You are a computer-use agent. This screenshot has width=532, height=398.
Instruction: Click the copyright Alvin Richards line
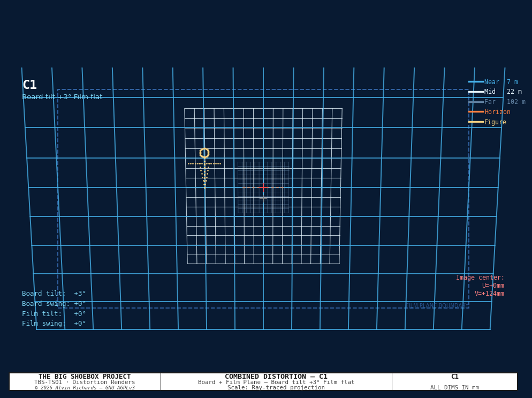[85, 387]
